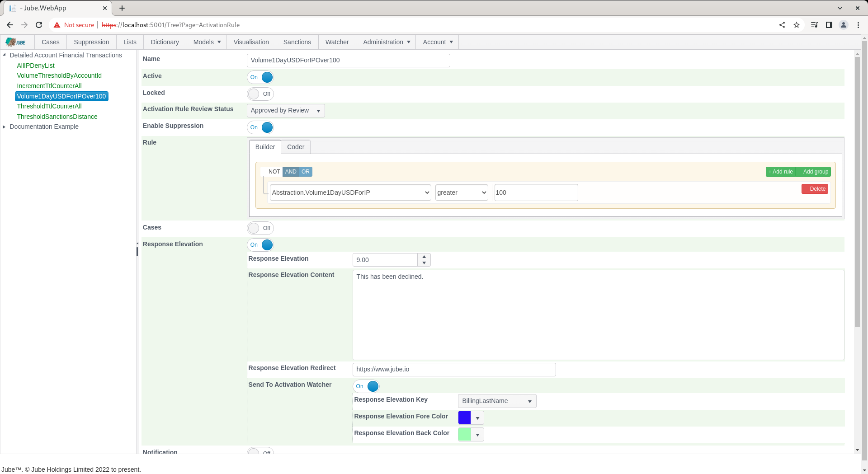Open the Models menu dropdown
Image resolution: width=868 pixels, height=474 pixels.
point(207,42)
